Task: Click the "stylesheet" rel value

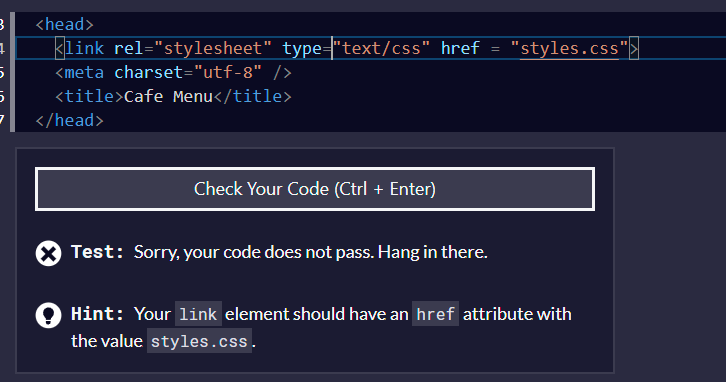Action: point(213,49)
